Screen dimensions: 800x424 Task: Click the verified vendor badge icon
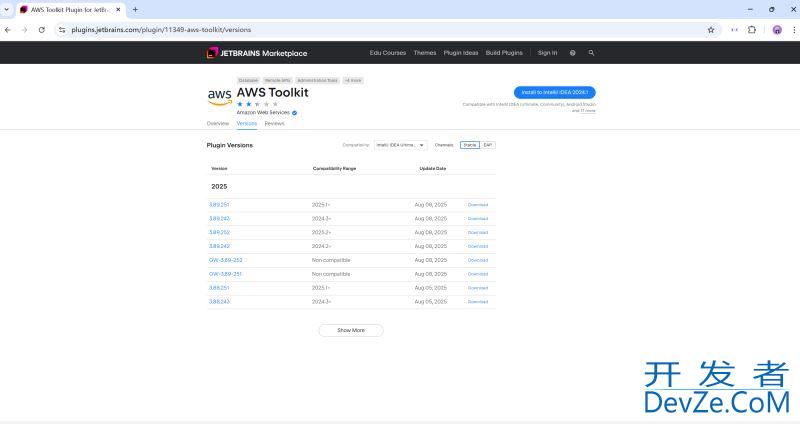pyautogui.click(x=294, y=113)
